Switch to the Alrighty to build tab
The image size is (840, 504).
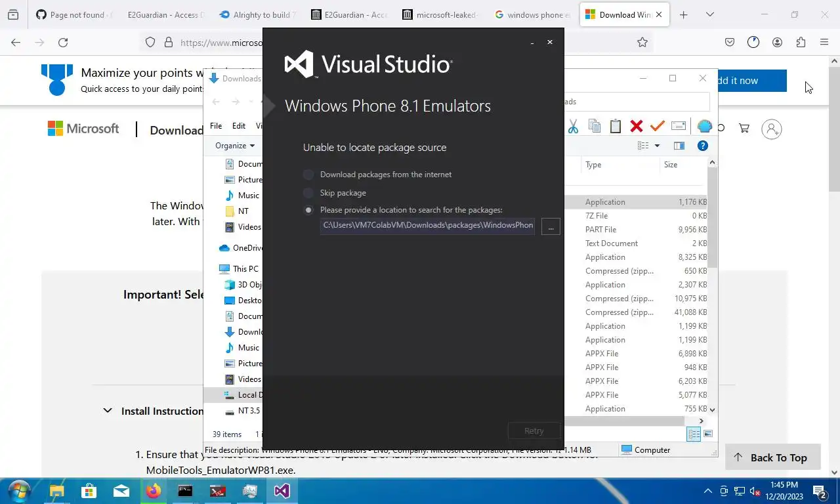[257, 14]
